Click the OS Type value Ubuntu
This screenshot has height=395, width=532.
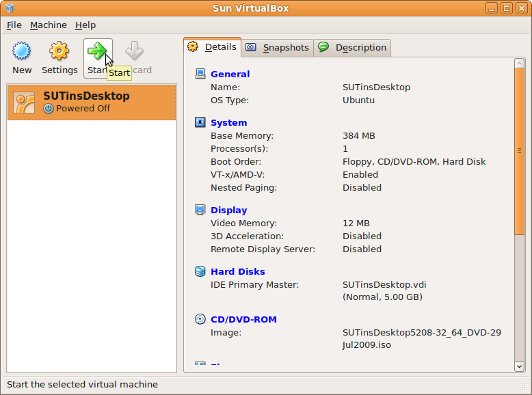point(358,100)
